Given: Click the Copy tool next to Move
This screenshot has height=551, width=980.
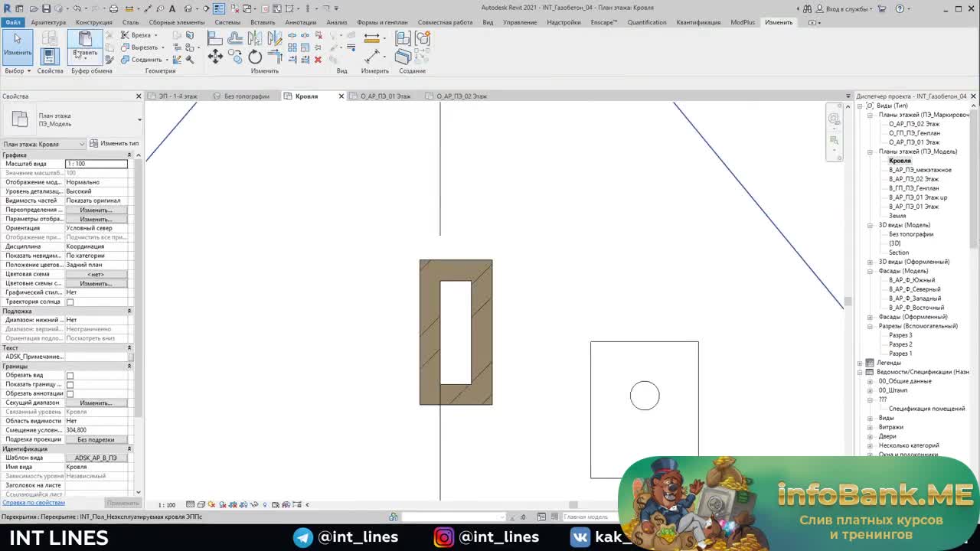Looking at the screenshot, I should tap(236, 57).
